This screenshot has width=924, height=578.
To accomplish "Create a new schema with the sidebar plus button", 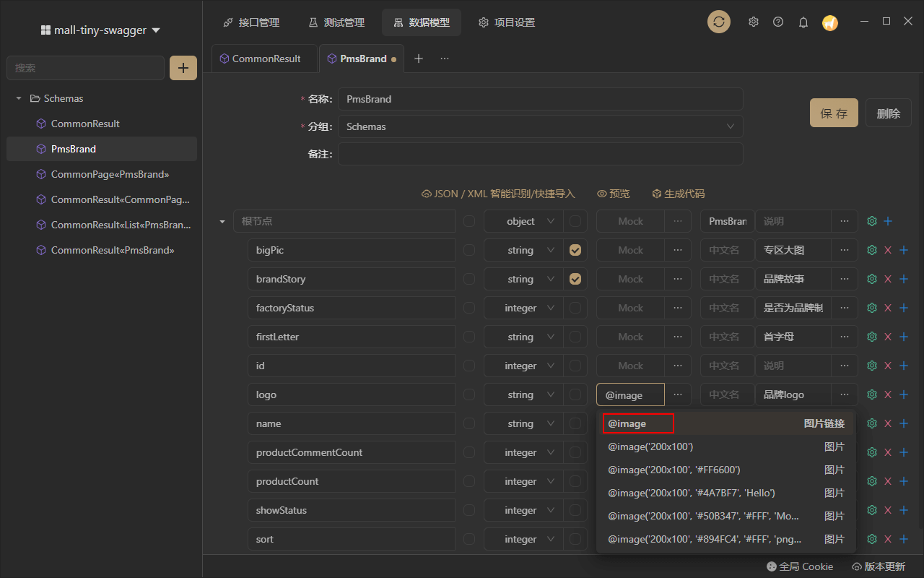I will [x=183, y=67].
